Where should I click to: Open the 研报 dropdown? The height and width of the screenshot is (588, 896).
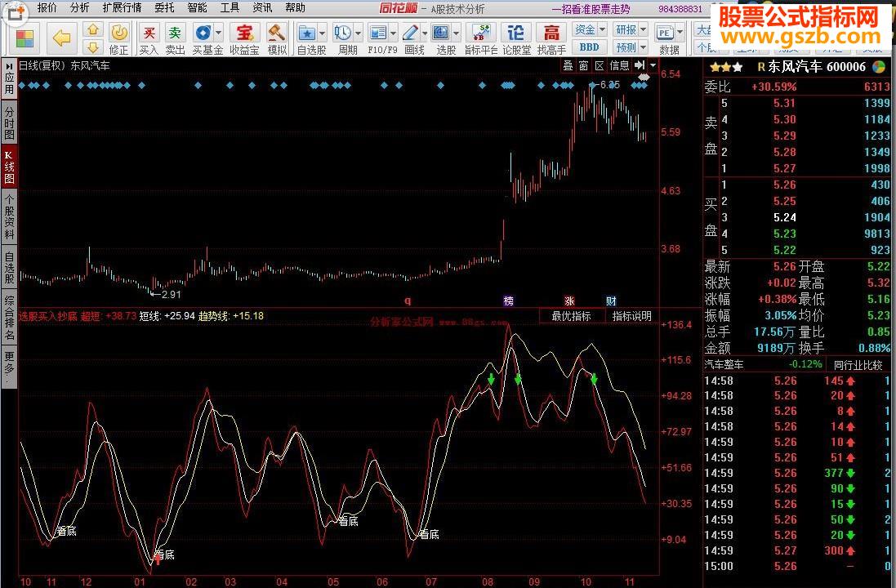coord(631,29)
